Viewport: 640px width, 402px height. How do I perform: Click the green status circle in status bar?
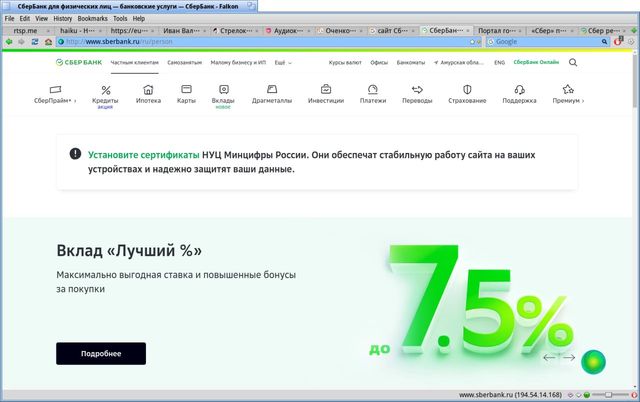(x=587, y=395)
